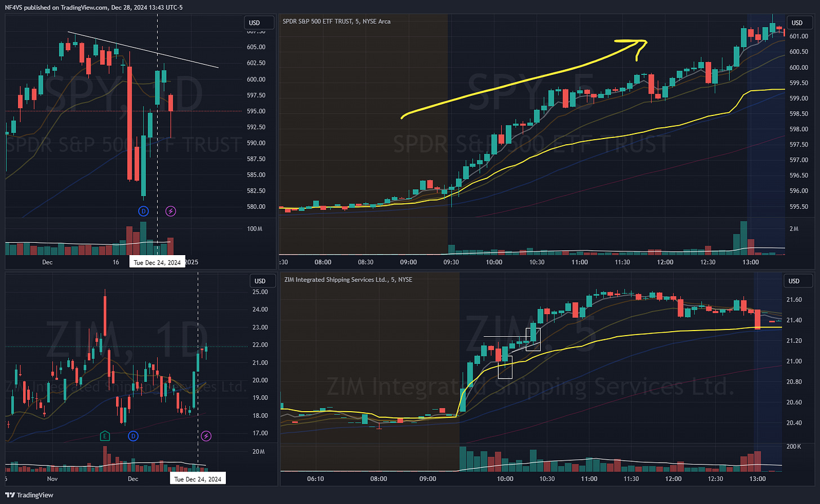Click the 21.20 price label on ZIM 5-minute axis
The width and height of the screenshot is (820, 504).
tap(794, 341)
